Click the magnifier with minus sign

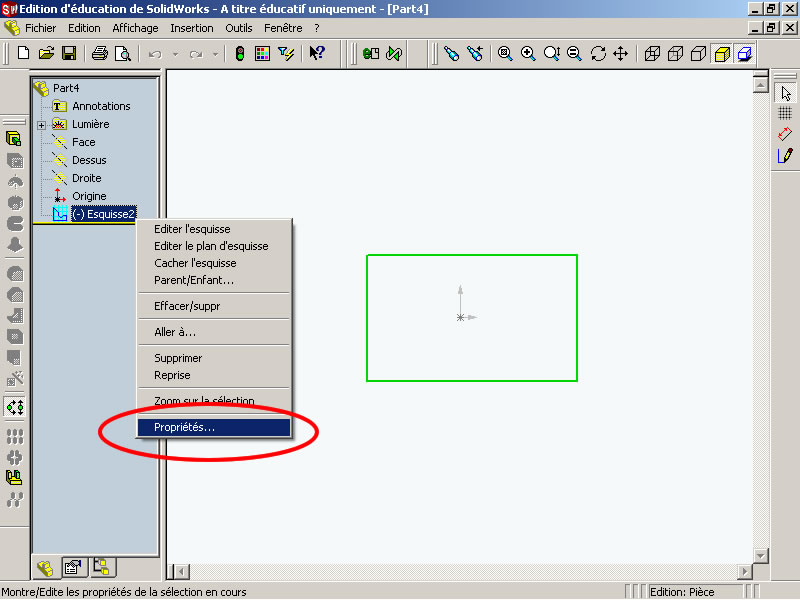pyautogui.click(x=574, y=53)
